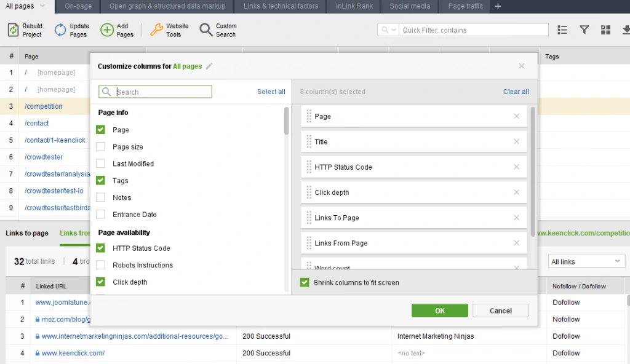
Task: Open the /contact page link
Action: 36,124
